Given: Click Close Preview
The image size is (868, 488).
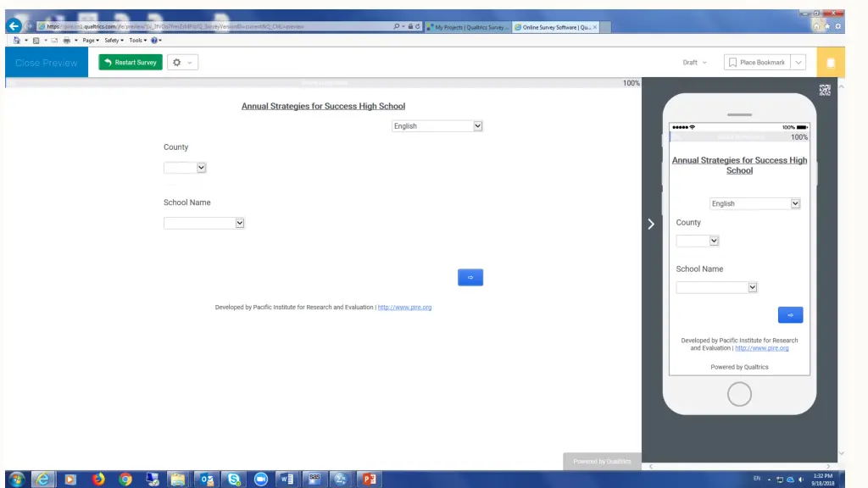Looking at the screenshot, I should click(x=46, y=63).
